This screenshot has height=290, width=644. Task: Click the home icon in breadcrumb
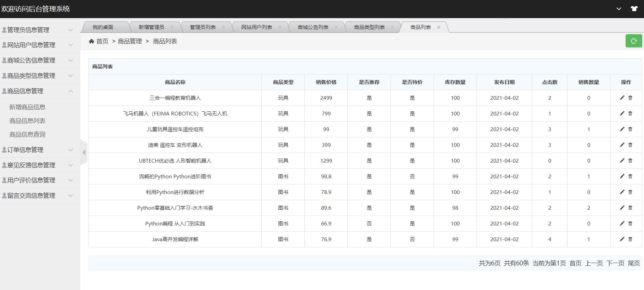click(92, 41)
